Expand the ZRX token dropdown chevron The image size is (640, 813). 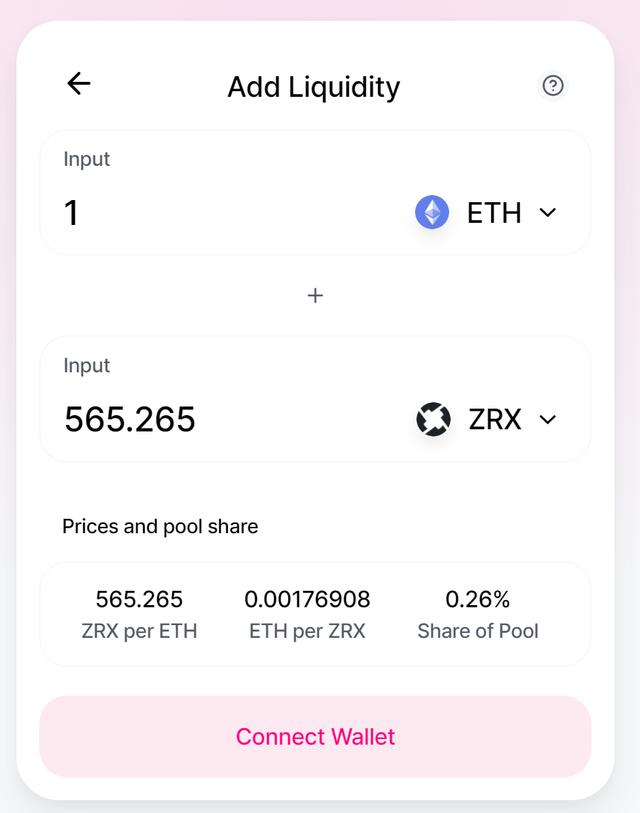pyautogui.click(x=548, y=419)
